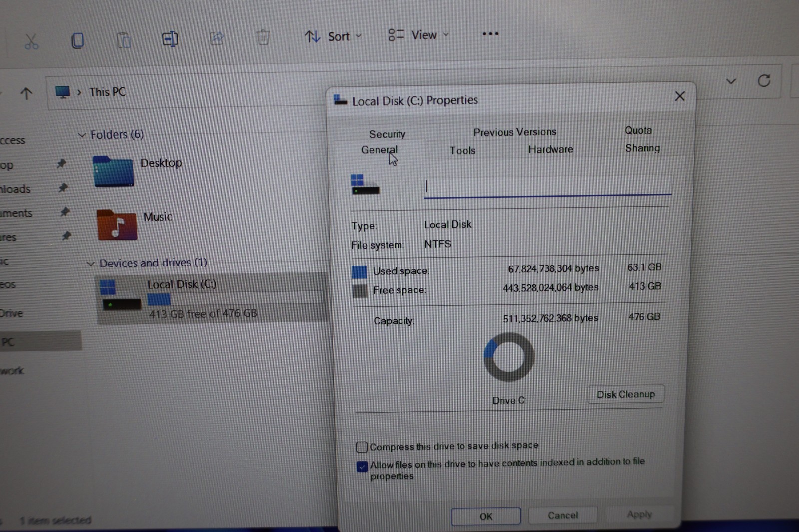Click the Paste clipboard icon
This screenshot has height=532, width=799.
point(124,40)
